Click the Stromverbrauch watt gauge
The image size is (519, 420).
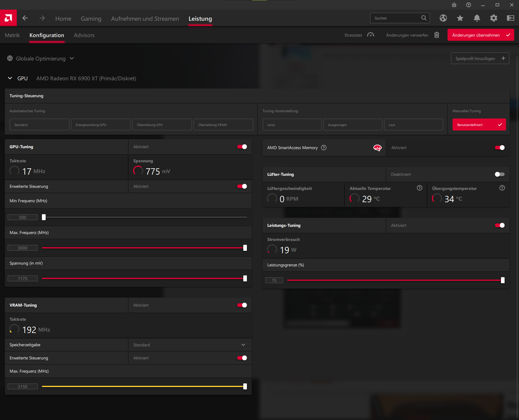(272, 249)
